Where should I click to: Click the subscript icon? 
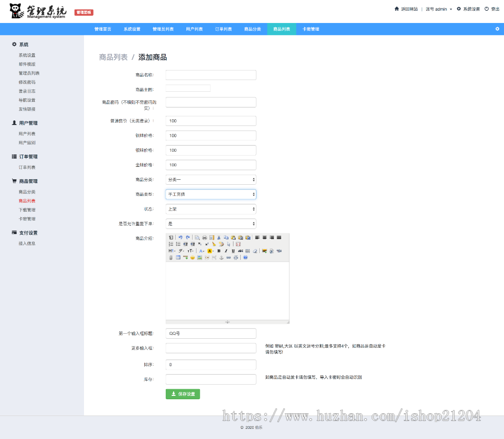199,244
